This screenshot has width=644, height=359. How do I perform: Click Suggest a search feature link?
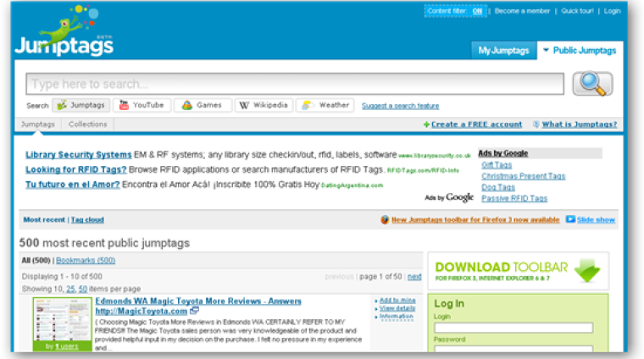coord(401,106)
